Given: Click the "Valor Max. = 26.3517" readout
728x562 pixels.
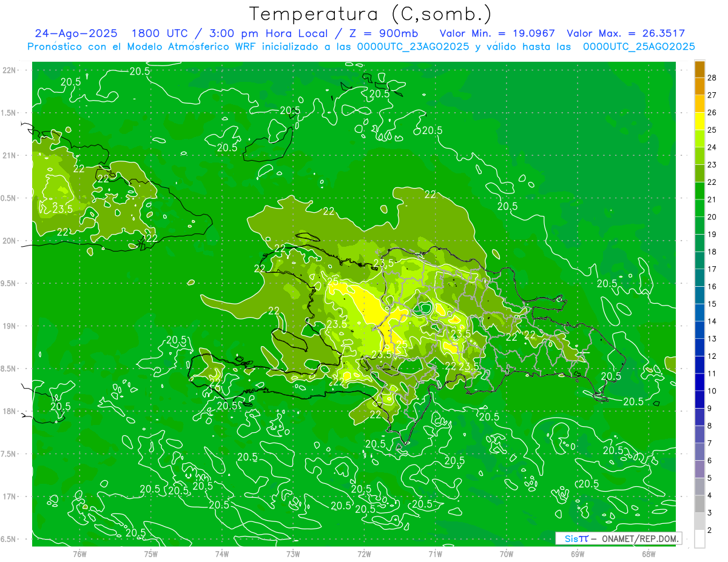Looking at the screenshot, I should 625,33.
